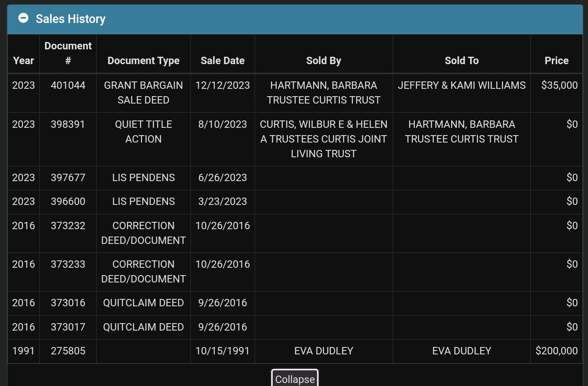The image size is (588, 386).
Task: Select document number 275805
Action: coord(68,351)
